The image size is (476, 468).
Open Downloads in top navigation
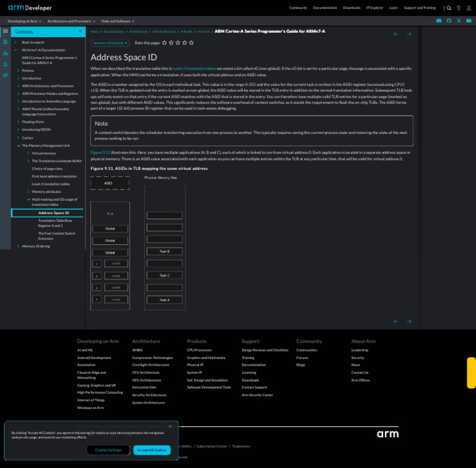(351, 8)
